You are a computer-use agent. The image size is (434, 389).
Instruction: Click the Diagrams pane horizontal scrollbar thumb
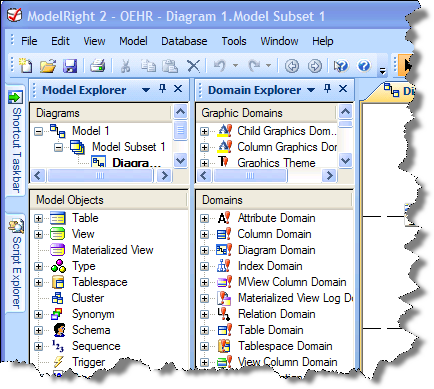click(100, 175)
